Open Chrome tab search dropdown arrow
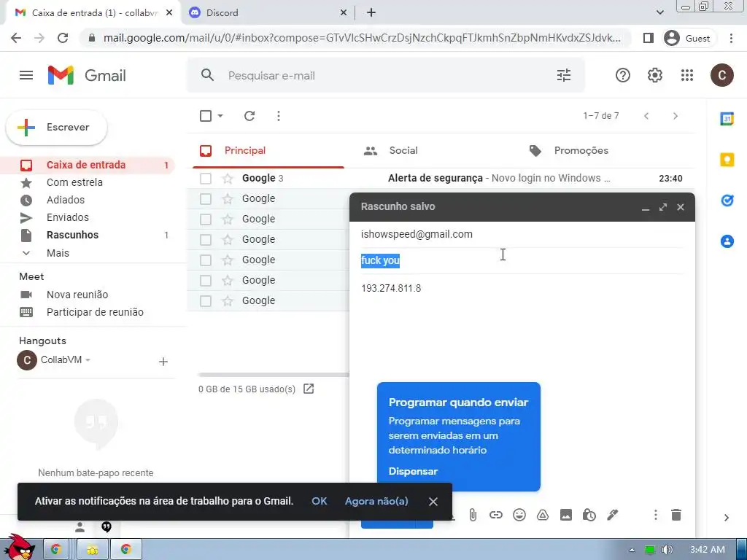 click(659, 12)
